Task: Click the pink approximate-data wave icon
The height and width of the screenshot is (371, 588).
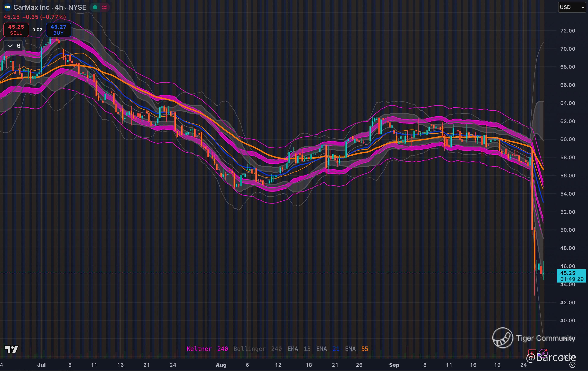Action: (x=104, y=7)
